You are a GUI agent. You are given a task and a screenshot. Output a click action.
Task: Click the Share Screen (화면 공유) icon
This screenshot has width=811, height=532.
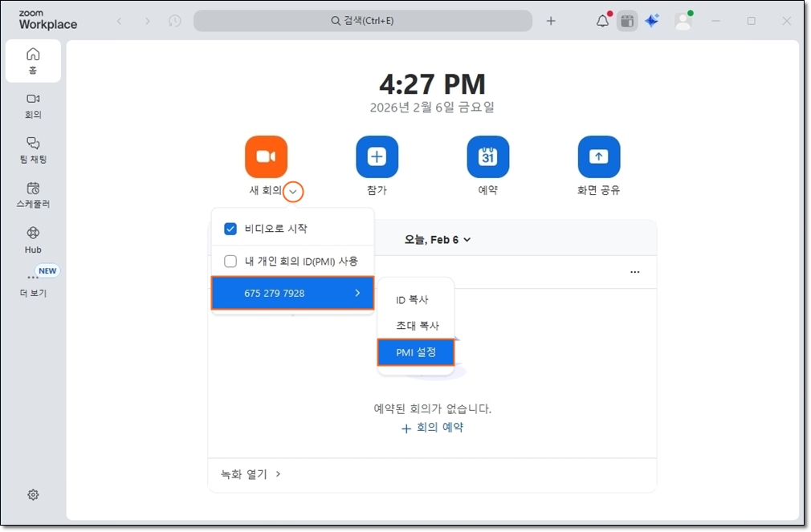[x=598, y=156]
